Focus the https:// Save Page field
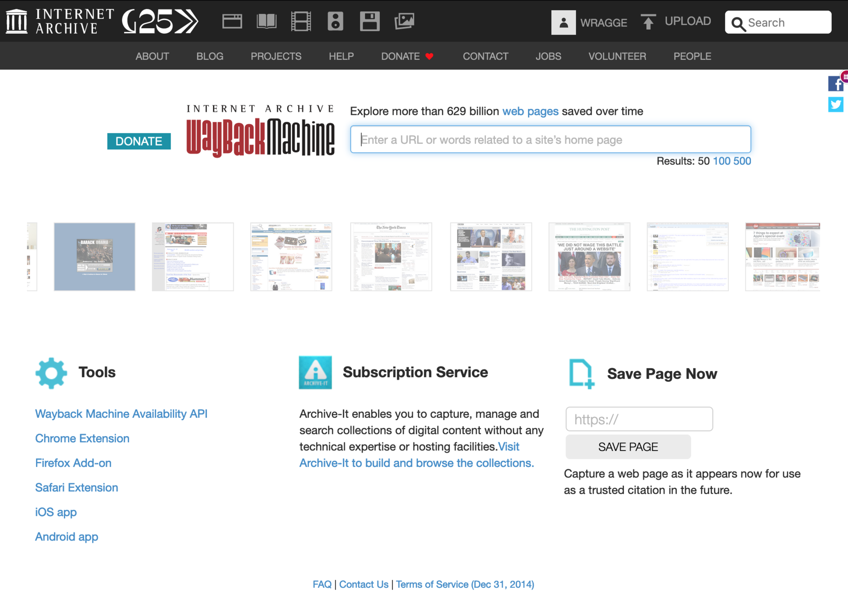The height and width of the screenshot is (616, 848). (639, 419)
